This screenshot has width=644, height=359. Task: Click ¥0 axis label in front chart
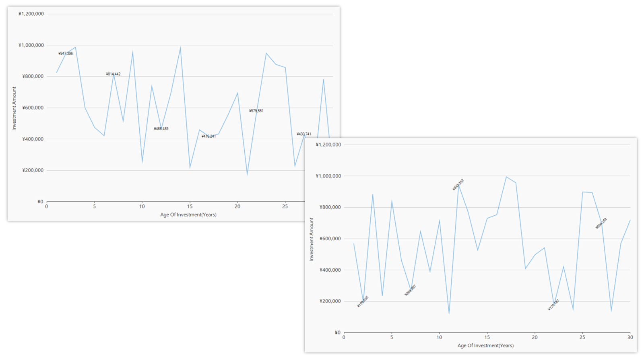click(338, 333)
